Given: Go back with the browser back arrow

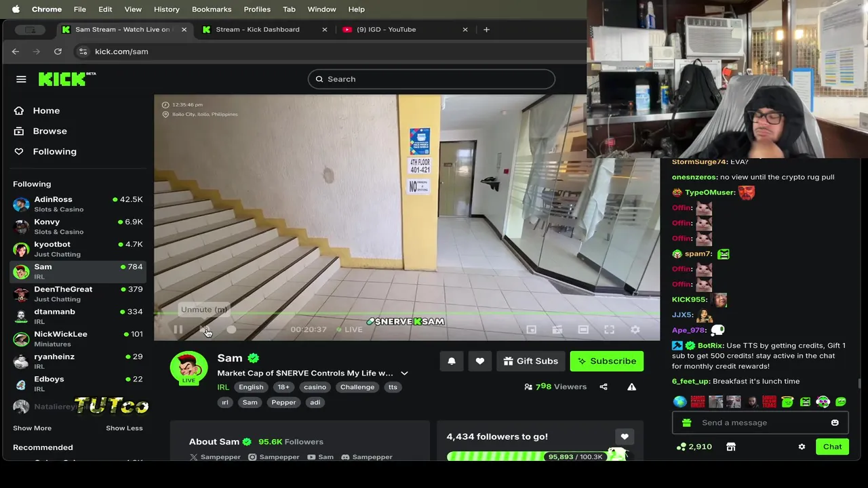Looking at the screenshot, I should coord(16,52).
